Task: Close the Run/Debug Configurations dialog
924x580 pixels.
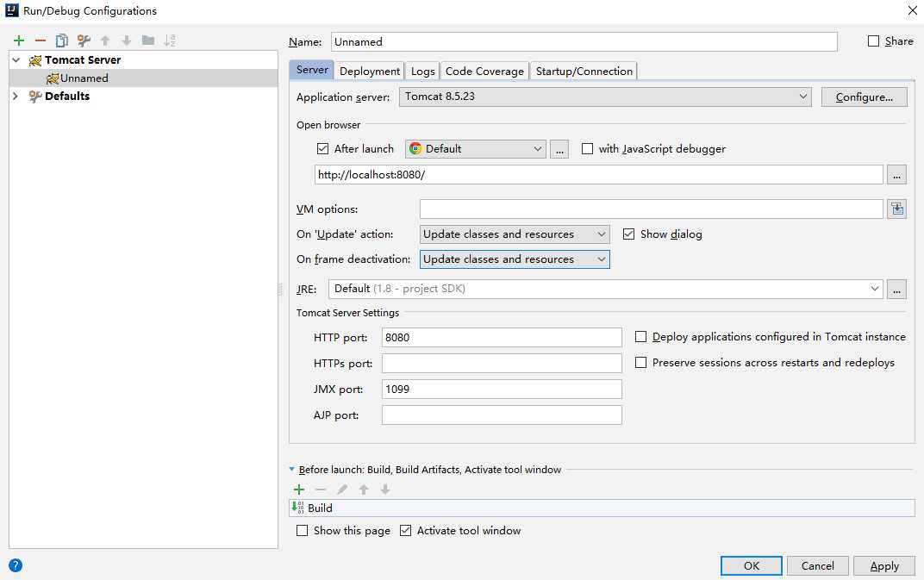Action: (912, 10)
